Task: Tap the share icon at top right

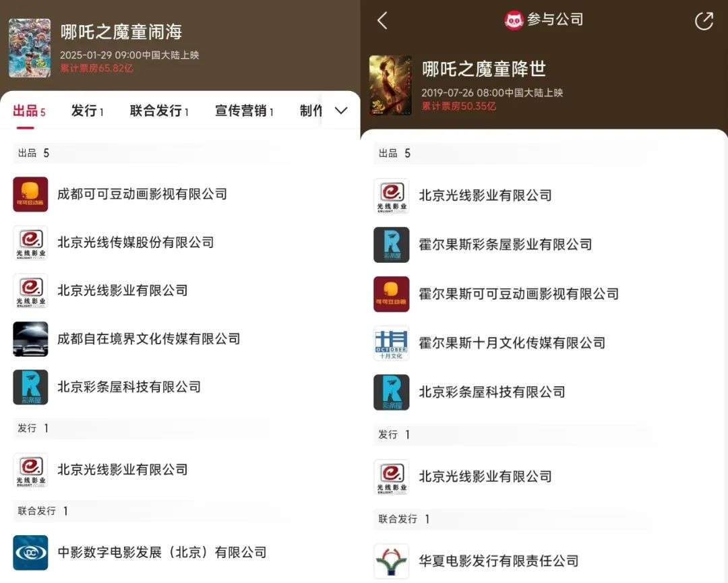Action: coord(704,21)
